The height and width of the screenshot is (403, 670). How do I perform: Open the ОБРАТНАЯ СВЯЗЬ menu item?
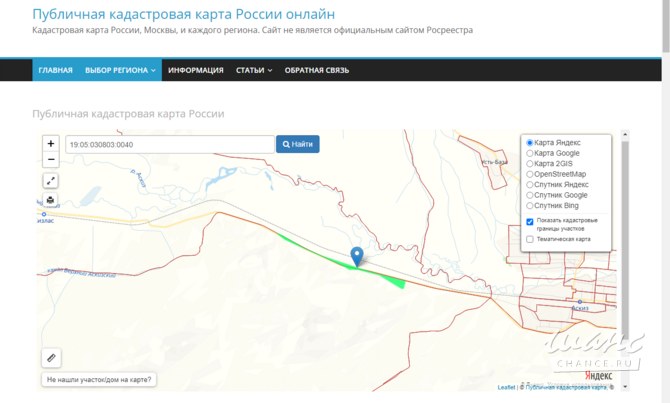coord(317,70)
